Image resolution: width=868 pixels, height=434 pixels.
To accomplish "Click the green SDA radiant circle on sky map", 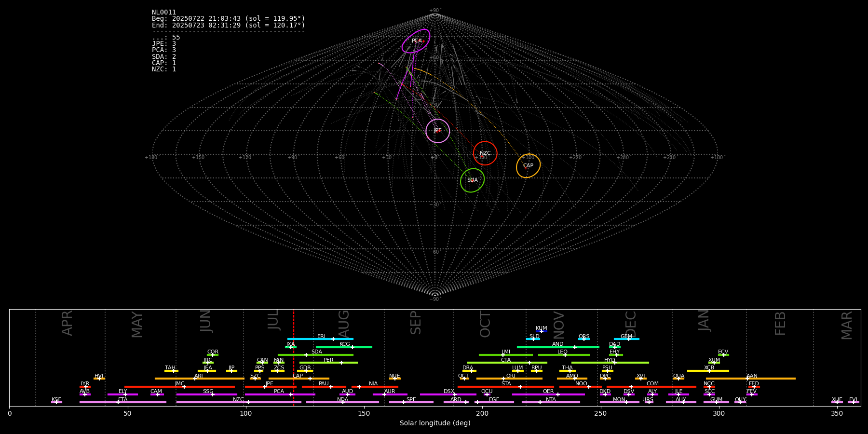I will pos(473,180).
